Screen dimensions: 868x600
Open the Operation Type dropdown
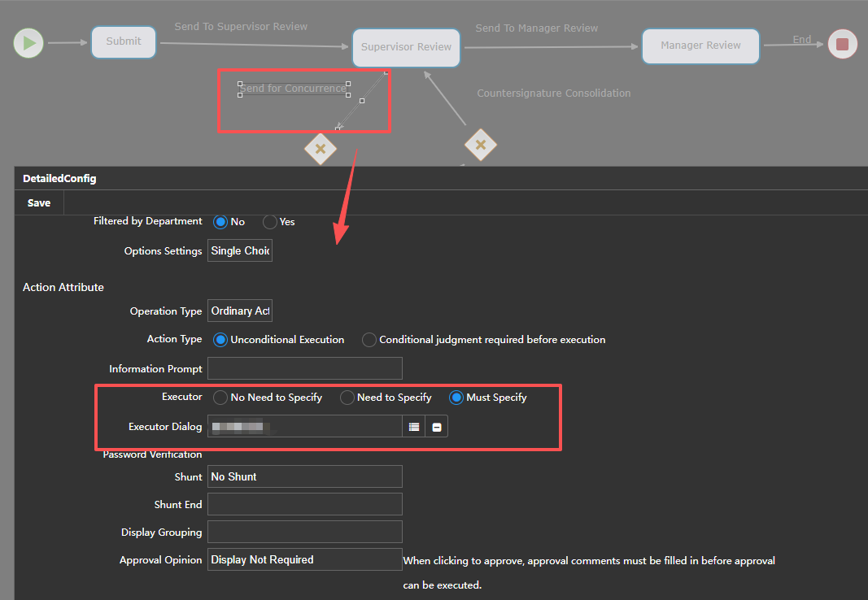[x=240, y=311]
